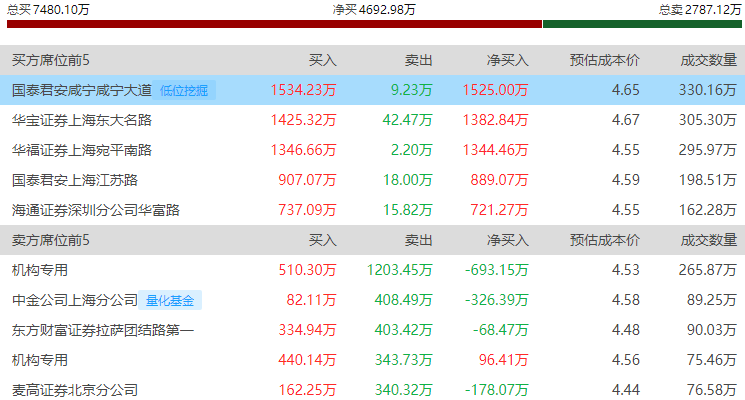745x400 pixels.
Task: Select row 华福证券上海宛平南路
Action: coord(372,150)
